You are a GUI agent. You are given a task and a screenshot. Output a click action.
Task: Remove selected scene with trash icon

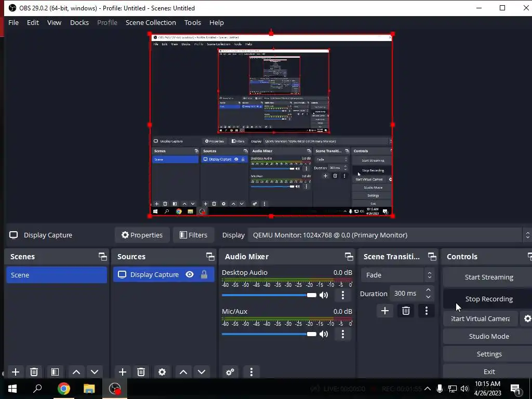(x=34, y=372)
